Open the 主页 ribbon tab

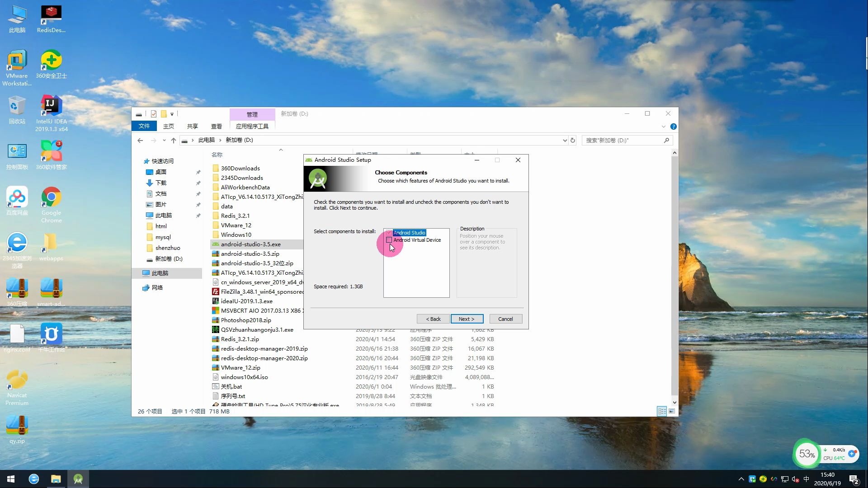coord(169,126)
